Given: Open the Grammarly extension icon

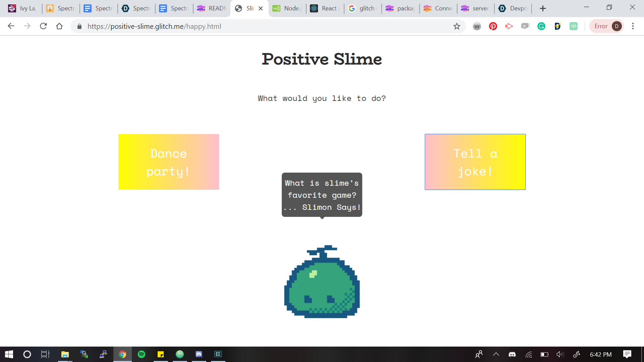Looking at the screenshot, I should 541,26.
